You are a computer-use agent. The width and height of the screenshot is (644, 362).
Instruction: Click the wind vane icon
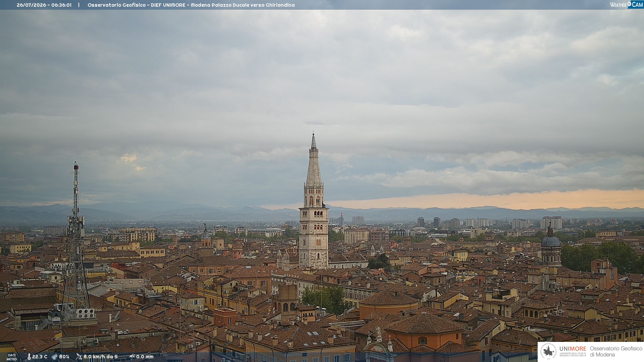[x=79, y=357]
